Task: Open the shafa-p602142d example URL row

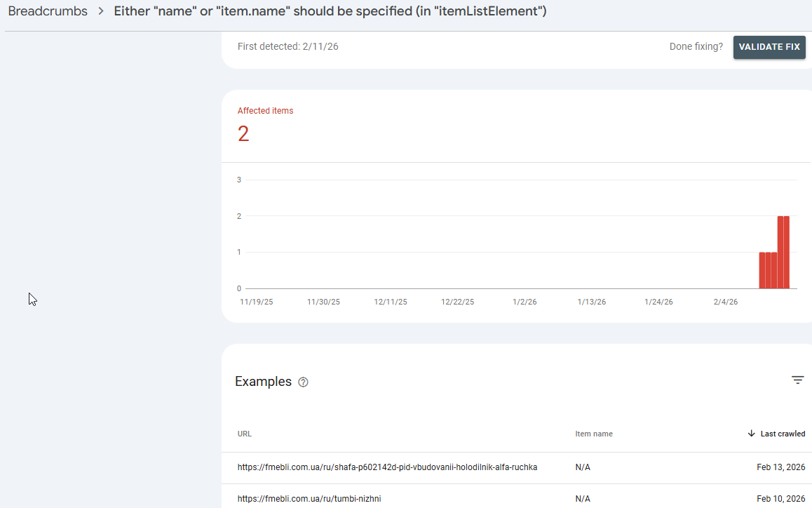Action: pos(516,467)
